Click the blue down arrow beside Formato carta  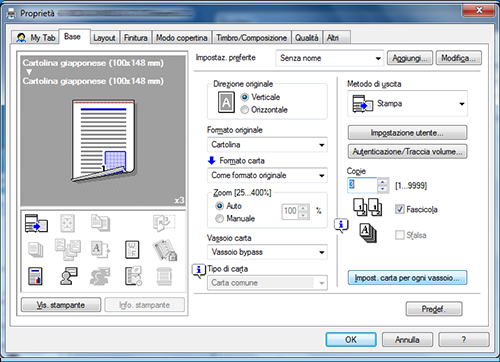pyautogui.click(x=212, y=161)
